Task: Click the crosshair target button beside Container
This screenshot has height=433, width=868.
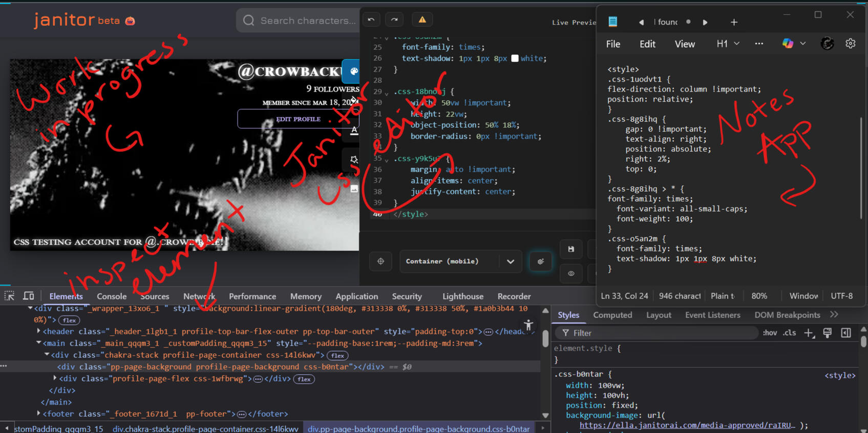Action: (x=380, y=261)
